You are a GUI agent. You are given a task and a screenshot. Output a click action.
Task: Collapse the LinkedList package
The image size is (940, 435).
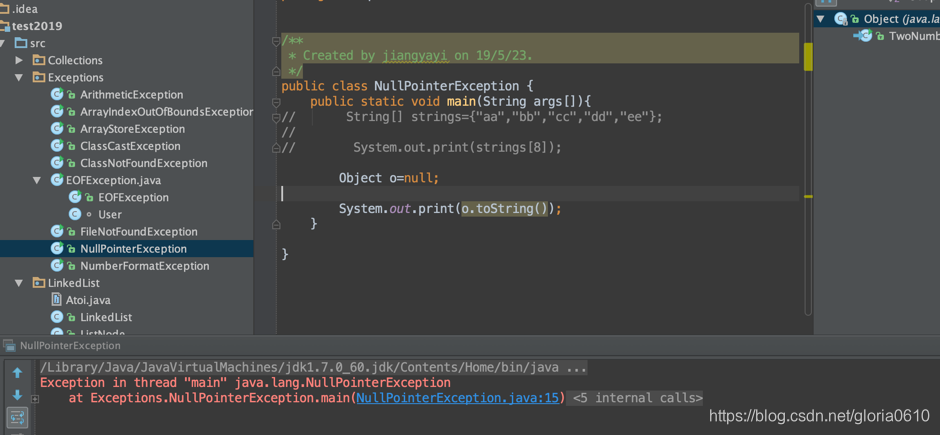pos(19,283)
